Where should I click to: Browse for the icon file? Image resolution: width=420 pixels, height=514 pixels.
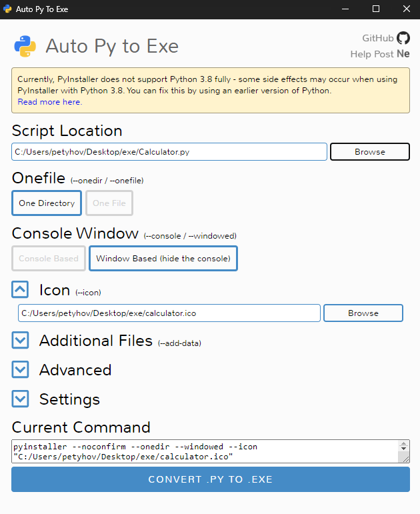[x=363, y=313]
